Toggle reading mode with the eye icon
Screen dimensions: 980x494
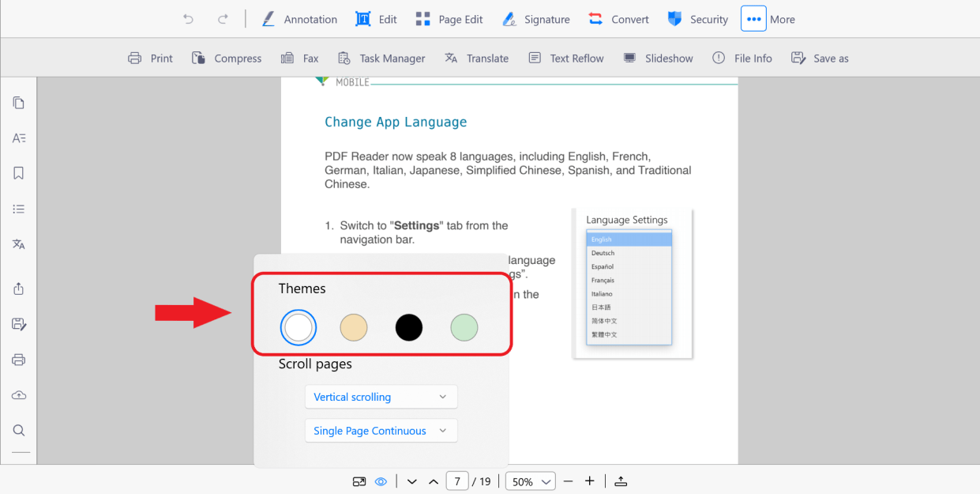click(381, 481)
